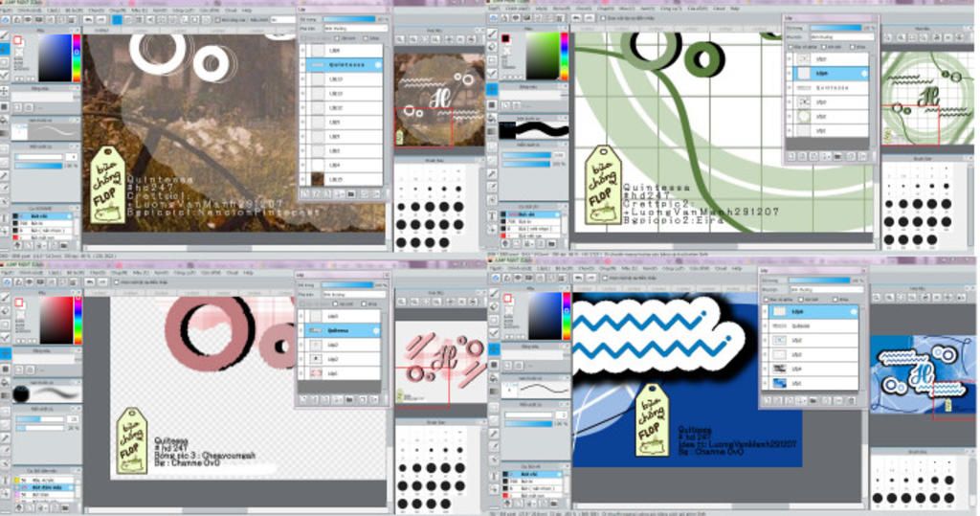The width and height of the screenshot is (980, 516).
Task: Select highlighted brush row in blue-canvas brush list
Action: pyautogui.click(x=532, y=475)
